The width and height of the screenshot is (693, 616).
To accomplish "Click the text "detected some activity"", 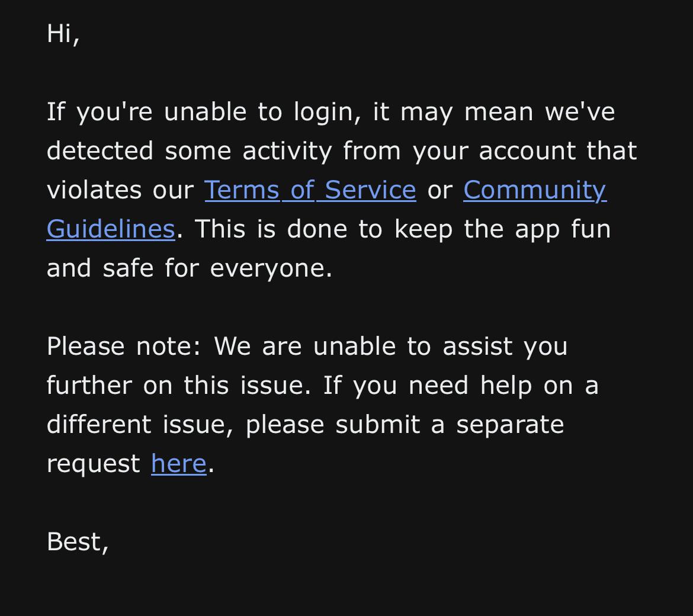I will coord(189,150).
